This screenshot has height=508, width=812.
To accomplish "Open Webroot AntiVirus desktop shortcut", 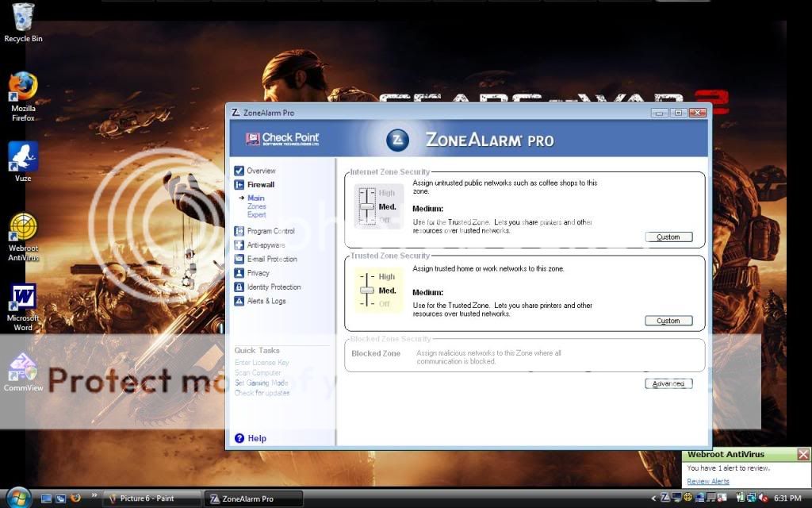I will click(x=23, y=237).
